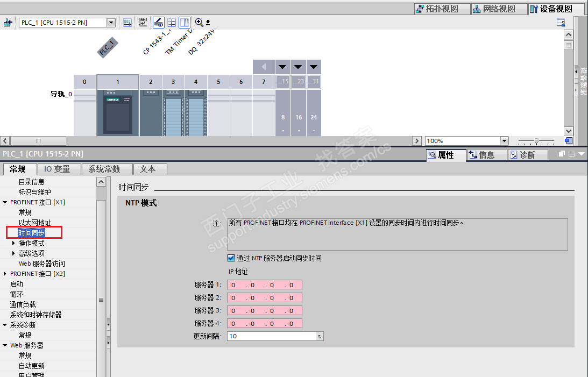The image size is (588, 377).
Task: Expand the 高级选项 node
Action: pyautogui.click(x=13, y=253)
